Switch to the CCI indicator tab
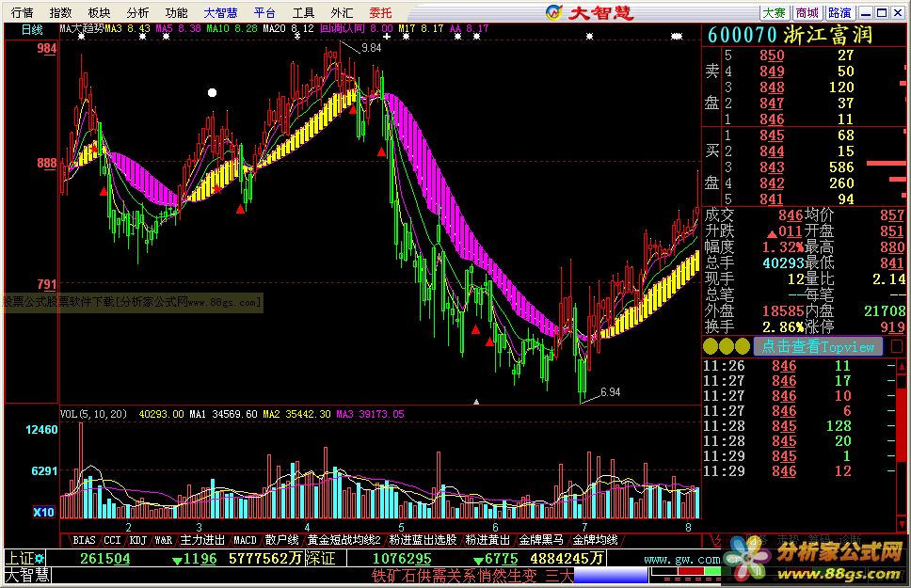The width and height of the screenshot is (911, 588). [112, 540]
